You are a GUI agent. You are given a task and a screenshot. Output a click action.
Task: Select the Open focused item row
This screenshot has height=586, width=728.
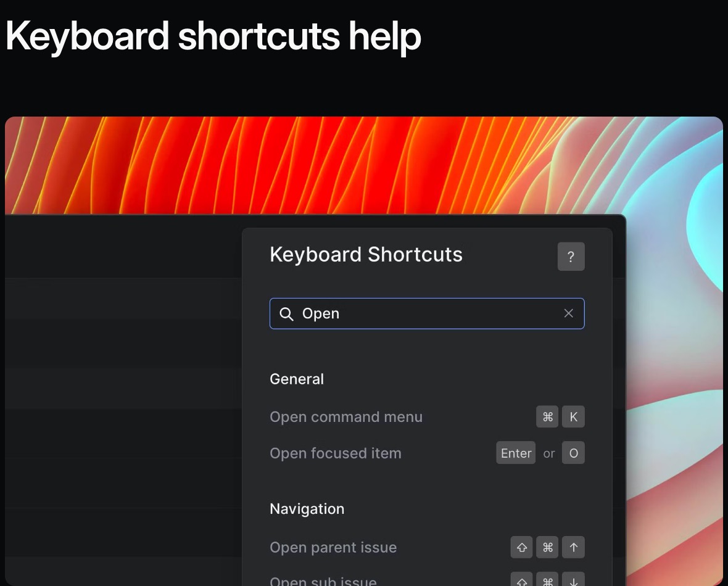(427, 453)
